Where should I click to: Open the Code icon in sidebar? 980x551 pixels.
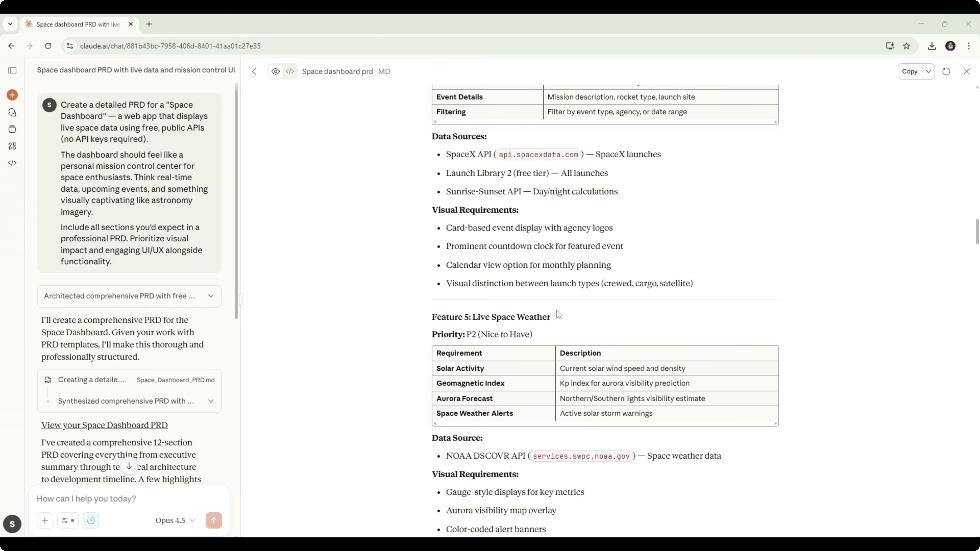click(x=12, y=163)
